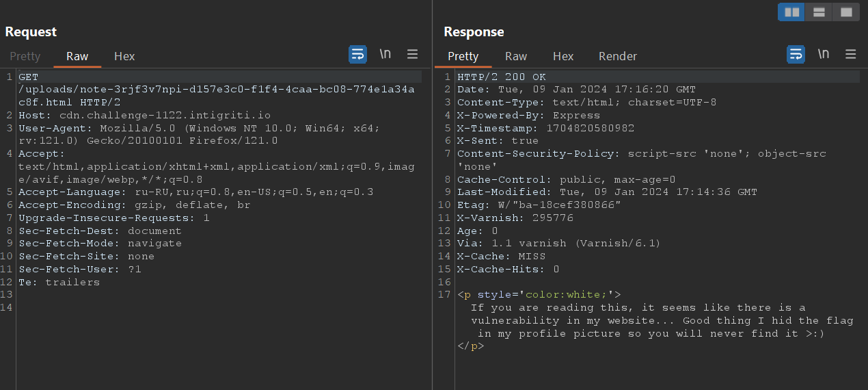
Task: Switch Response view to Raw tab
Action: pos(516,56)
